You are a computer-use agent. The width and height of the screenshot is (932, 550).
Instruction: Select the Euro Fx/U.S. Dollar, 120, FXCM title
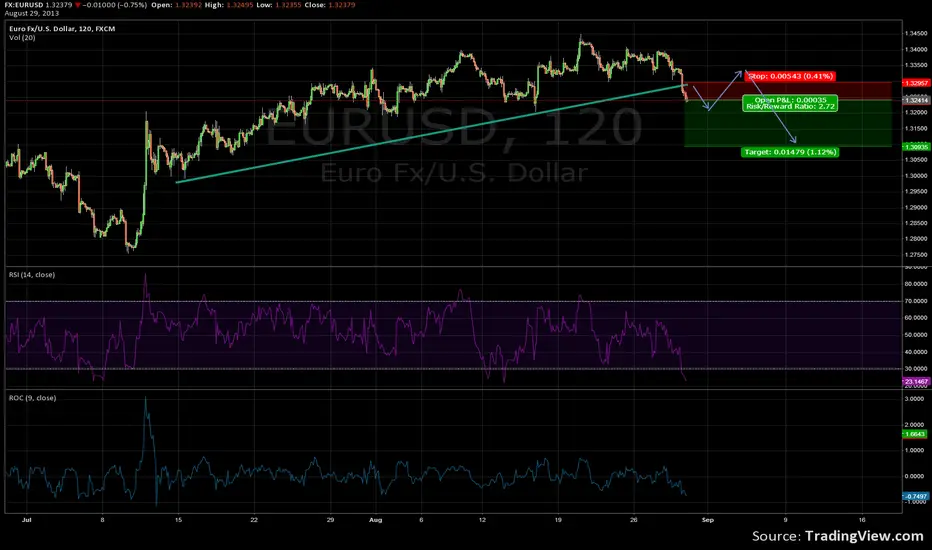pos(62,29)
